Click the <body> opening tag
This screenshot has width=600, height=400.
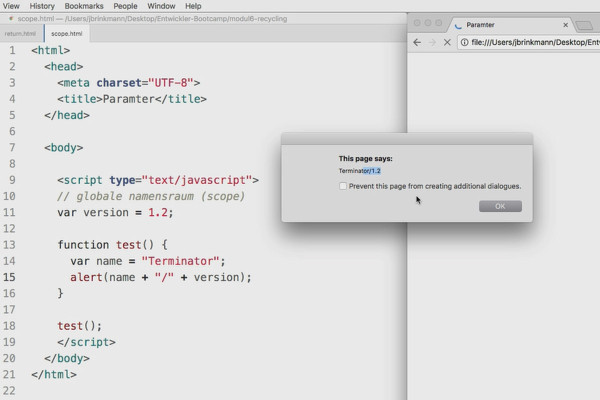(64, 148)
